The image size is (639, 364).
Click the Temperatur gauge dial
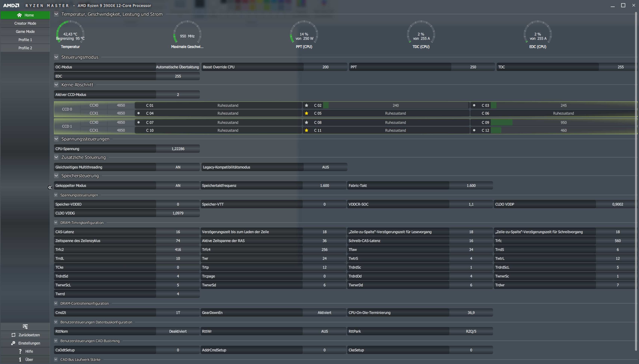[x=70, y=32]
